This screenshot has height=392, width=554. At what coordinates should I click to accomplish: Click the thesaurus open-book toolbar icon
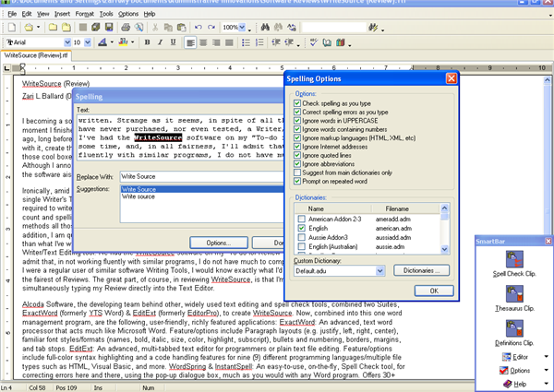click(x=327, y=42)
